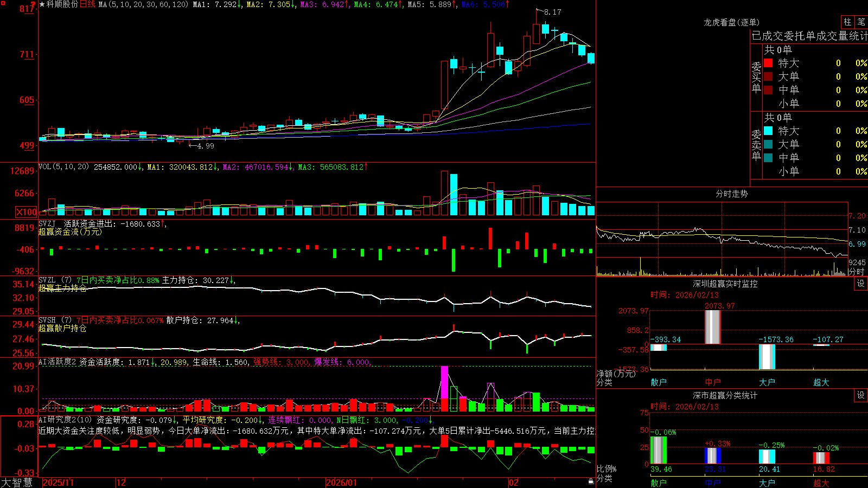Click the 大智慧 logo at bottom-left
The height and width of the screenshot is (488, 868).
[x=17, y=483]
